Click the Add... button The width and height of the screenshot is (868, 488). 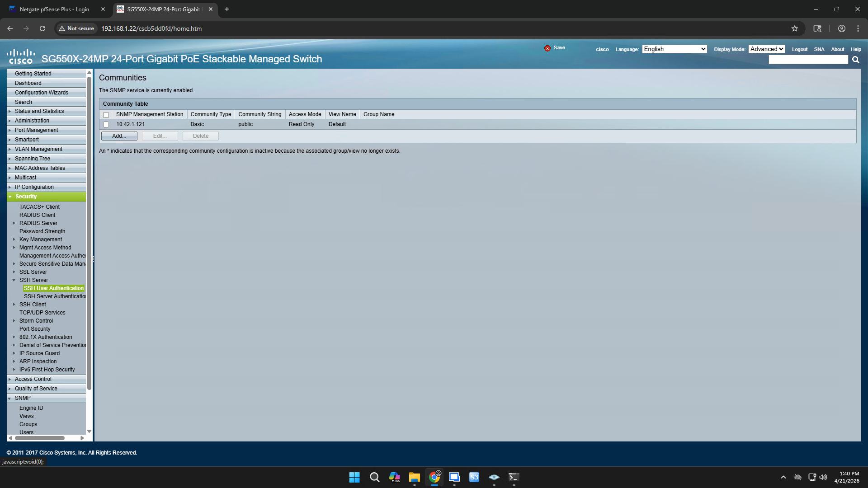click(x=119, y=136)
